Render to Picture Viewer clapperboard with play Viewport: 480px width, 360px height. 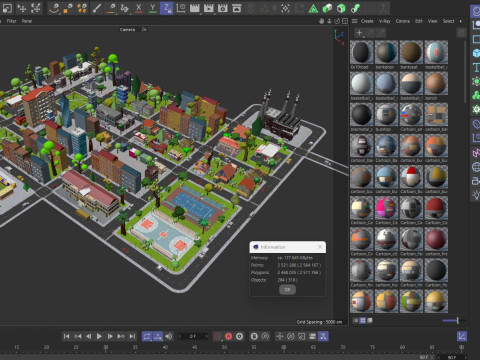tap(209, 8)
